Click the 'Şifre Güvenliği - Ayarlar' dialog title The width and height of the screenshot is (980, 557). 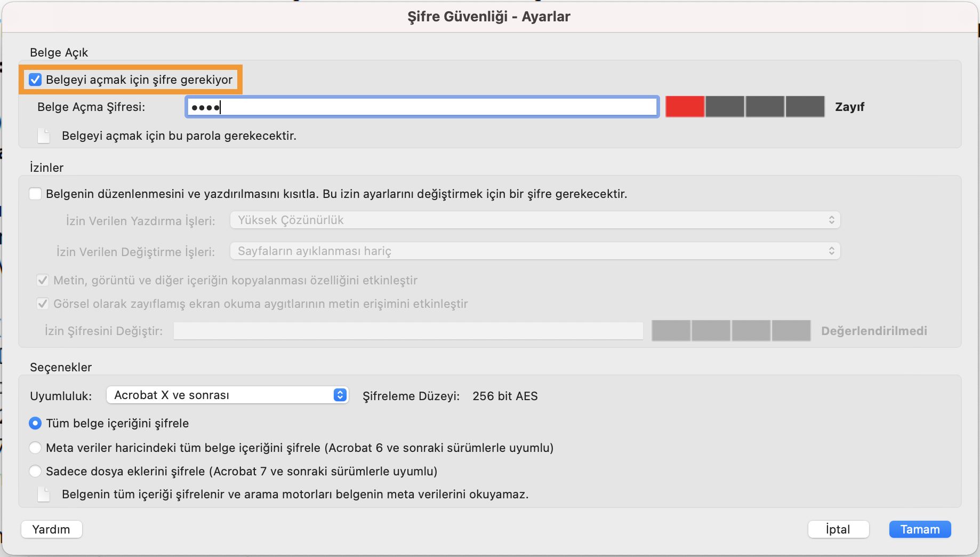[489, 17]
